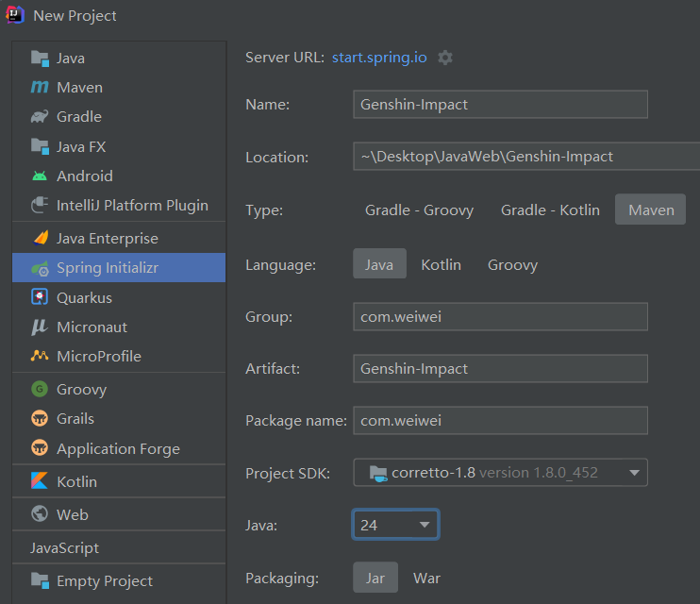Click the server URL settings gear icon
This screenshot has height=604, width=700.
click(x=444, y=58)
